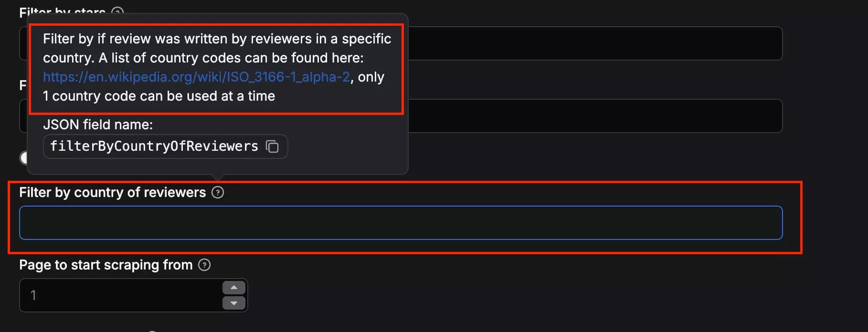868x332 pixels.
Task: Open the Wikipedia ISO 3166-1 alpha-2 link
Action: tap(196, 77)
